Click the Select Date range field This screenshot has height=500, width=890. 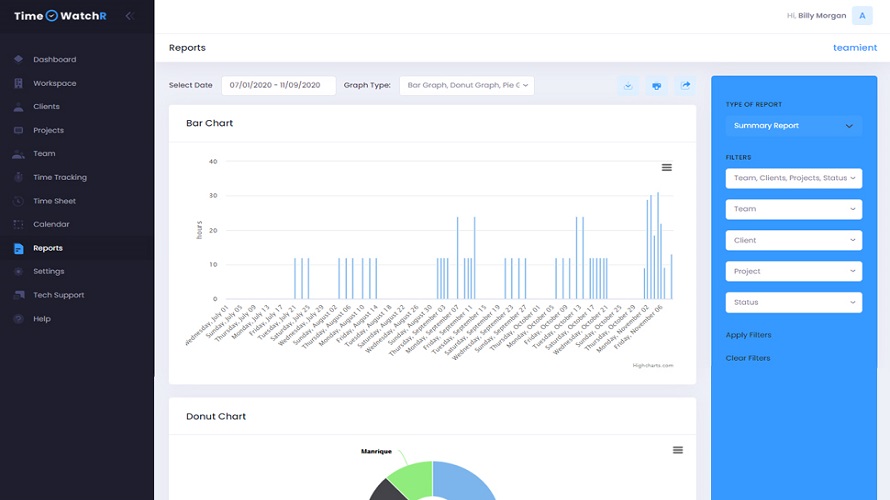tap(278, 86)
